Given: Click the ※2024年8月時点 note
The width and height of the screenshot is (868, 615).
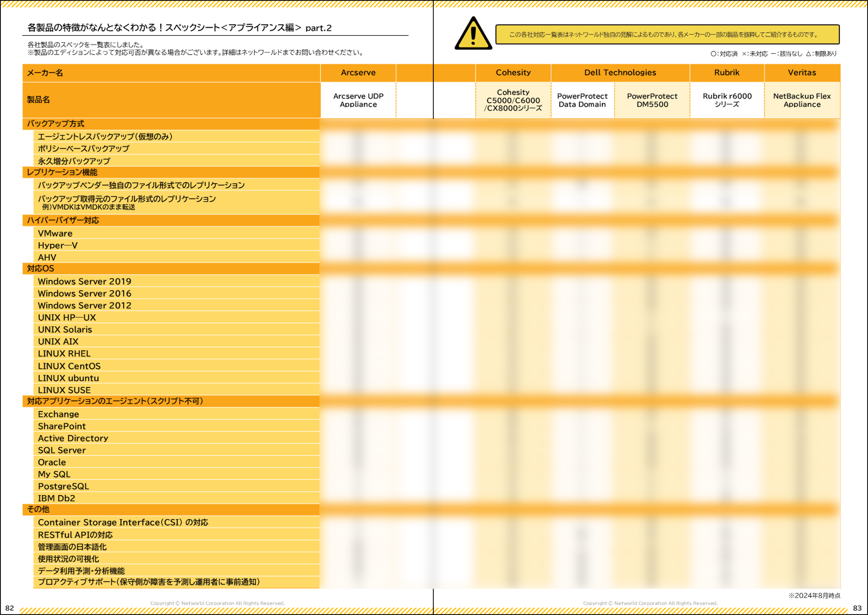Looking at the screenshot, I should [x=814, y=596].
